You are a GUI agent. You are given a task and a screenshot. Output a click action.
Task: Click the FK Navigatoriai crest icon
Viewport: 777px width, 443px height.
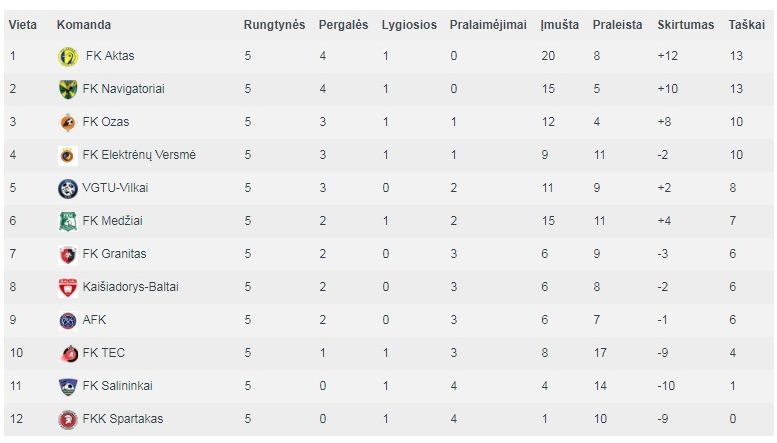(68, 90)
